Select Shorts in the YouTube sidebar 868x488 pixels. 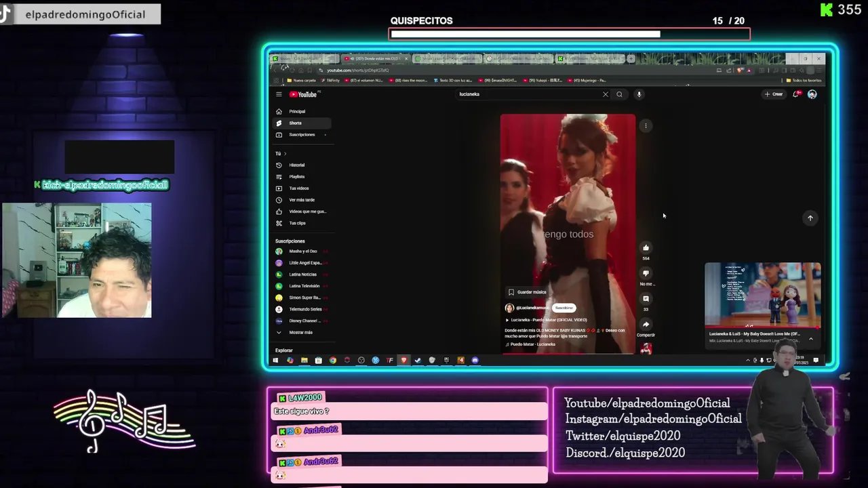(x=303, y=123)
